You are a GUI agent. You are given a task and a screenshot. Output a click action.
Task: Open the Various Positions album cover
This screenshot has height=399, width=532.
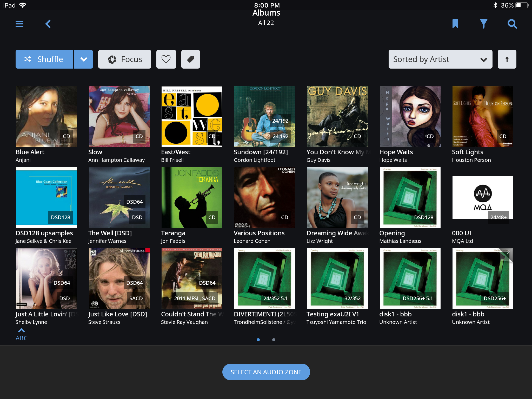point(265,198)
